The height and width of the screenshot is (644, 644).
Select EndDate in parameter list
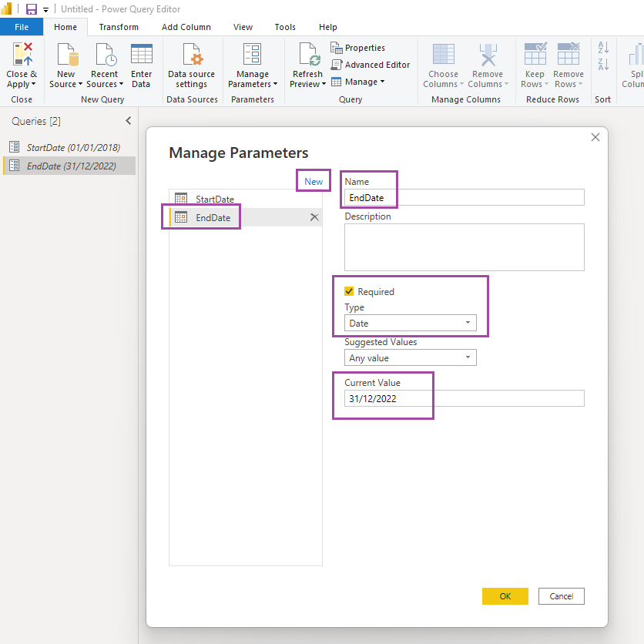point(245,217)
